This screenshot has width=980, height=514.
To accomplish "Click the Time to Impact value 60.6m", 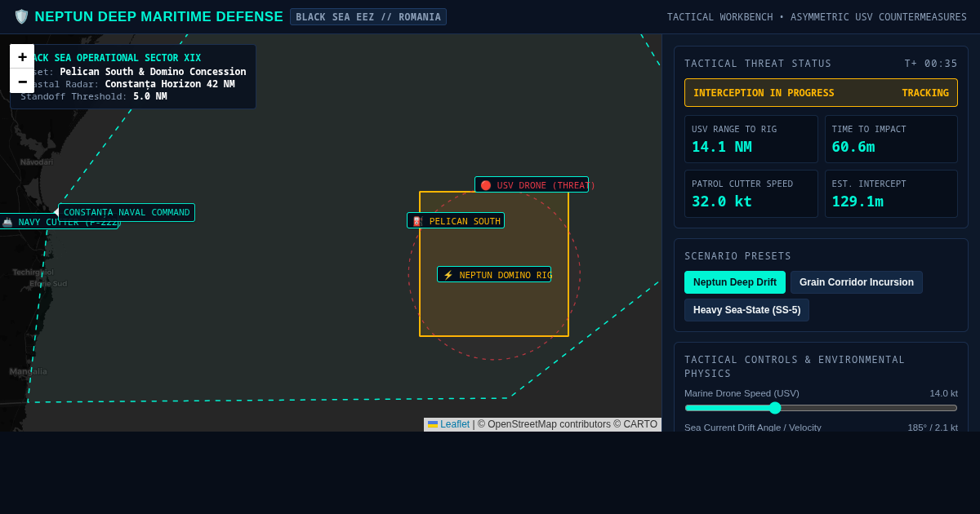I will click(853, 147).
